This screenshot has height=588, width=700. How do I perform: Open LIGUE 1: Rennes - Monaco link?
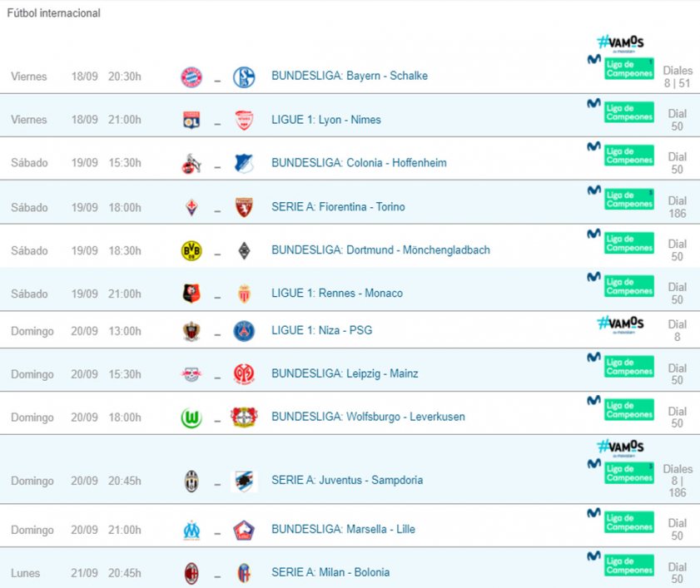point(337,293)
